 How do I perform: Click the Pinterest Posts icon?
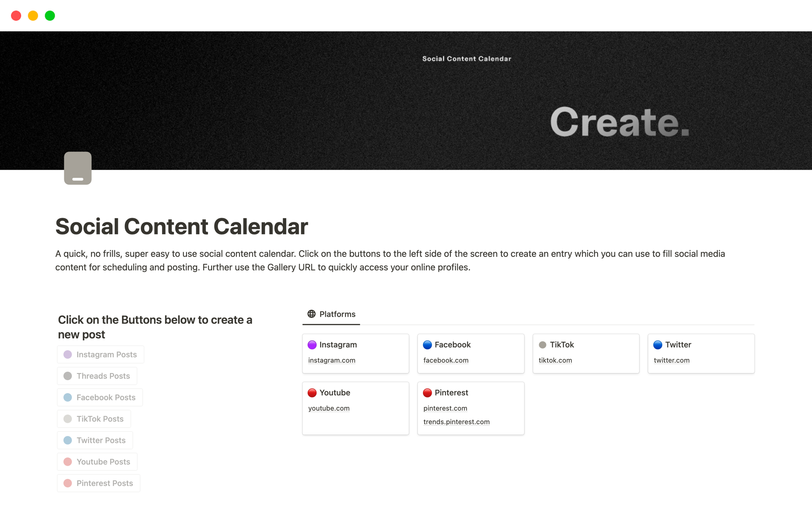(68, 483)
